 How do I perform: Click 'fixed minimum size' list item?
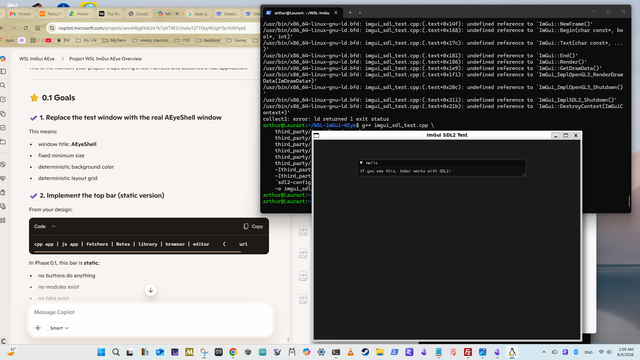tap(61, 156)
